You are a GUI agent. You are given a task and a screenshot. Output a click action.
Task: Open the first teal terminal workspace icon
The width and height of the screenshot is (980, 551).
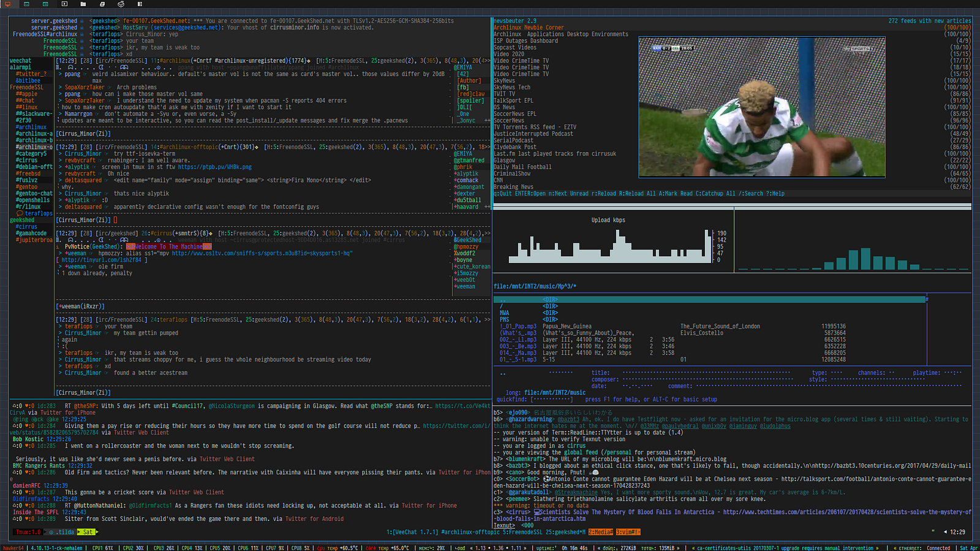pos(26,4)
